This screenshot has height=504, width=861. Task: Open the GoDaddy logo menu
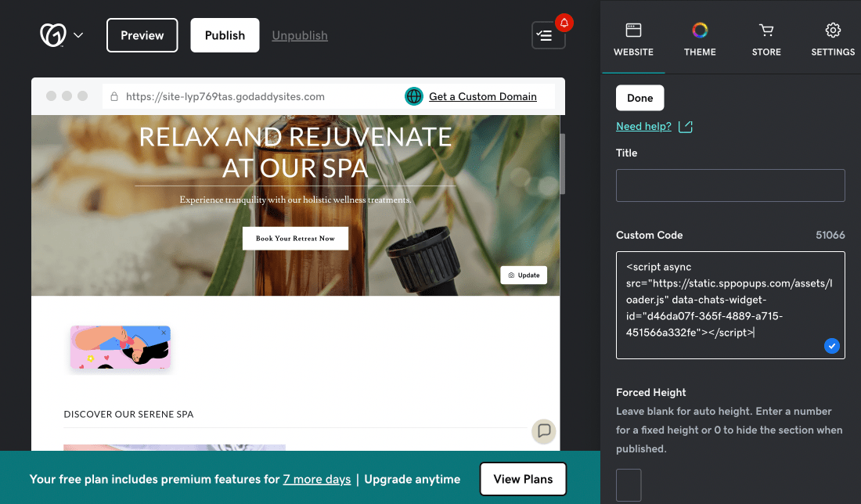click(x=52, y=35)
